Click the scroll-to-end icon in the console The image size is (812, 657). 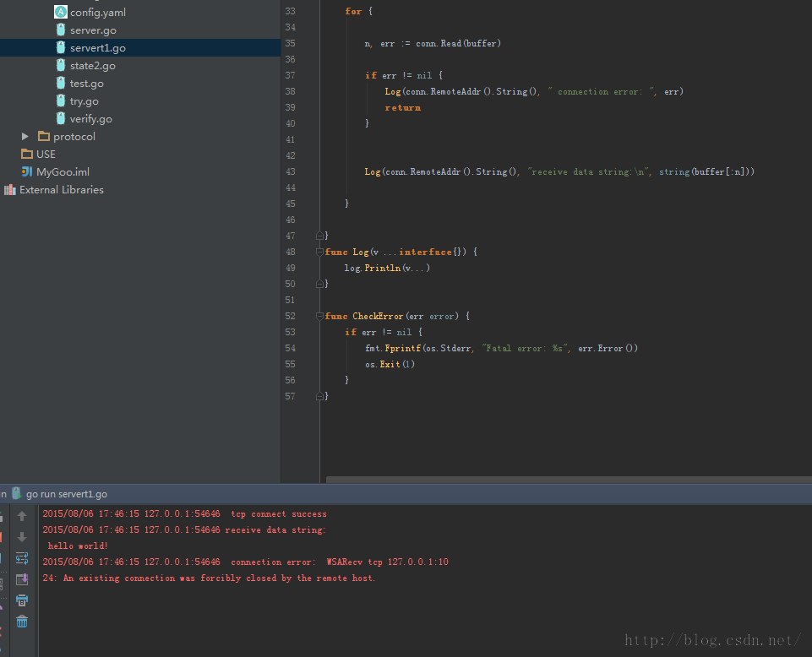pyautogui.click(x=22, y=579)
